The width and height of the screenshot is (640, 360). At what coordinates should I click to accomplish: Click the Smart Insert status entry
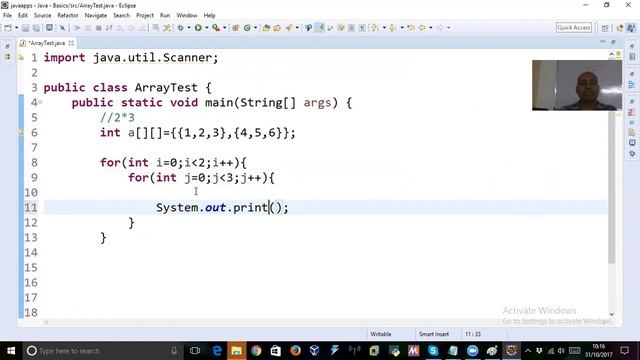pos(434,334)
